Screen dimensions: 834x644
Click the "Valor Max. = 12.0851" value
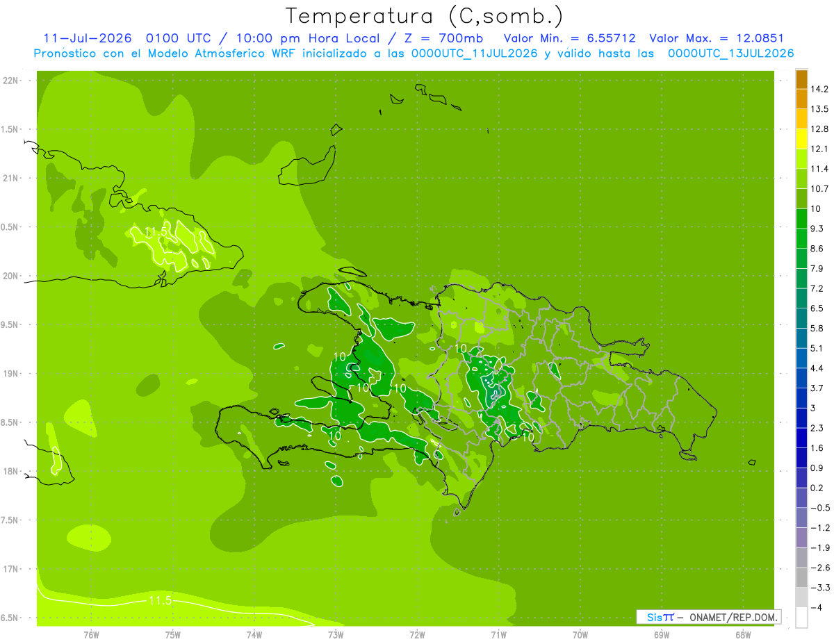click(717, 38)
